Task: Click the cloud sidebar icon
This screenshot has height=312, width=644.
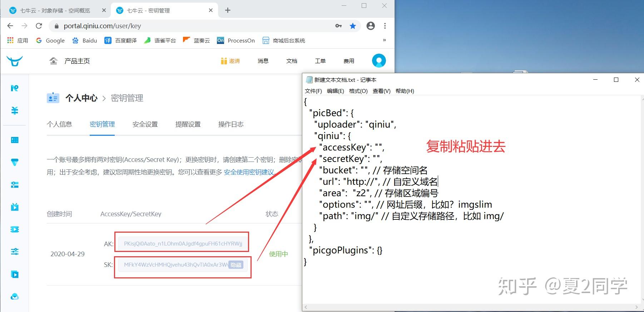Action: (x=15, y=297)
